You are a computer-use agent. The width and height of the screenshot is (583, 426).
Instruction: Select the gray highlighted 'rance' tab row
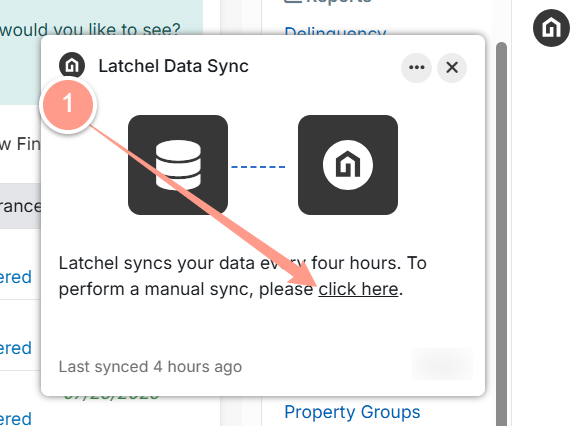(x=20, y=206)
